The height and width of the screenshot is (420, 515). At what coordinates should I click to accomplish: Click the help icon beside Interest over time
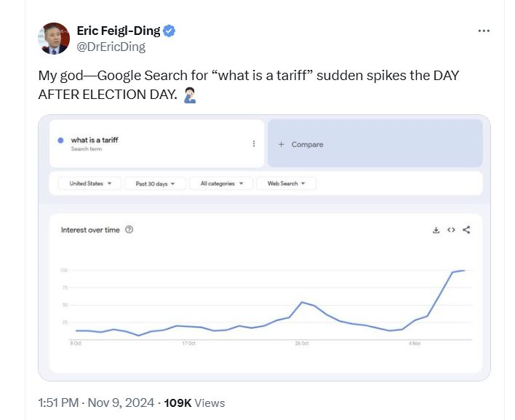click(129, 230)
